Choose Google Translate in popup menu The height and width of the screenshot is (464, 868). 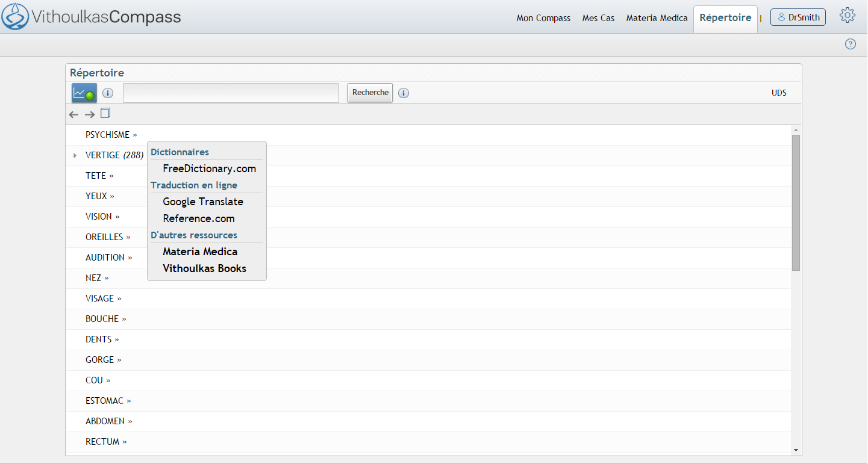tap(203, 202)
